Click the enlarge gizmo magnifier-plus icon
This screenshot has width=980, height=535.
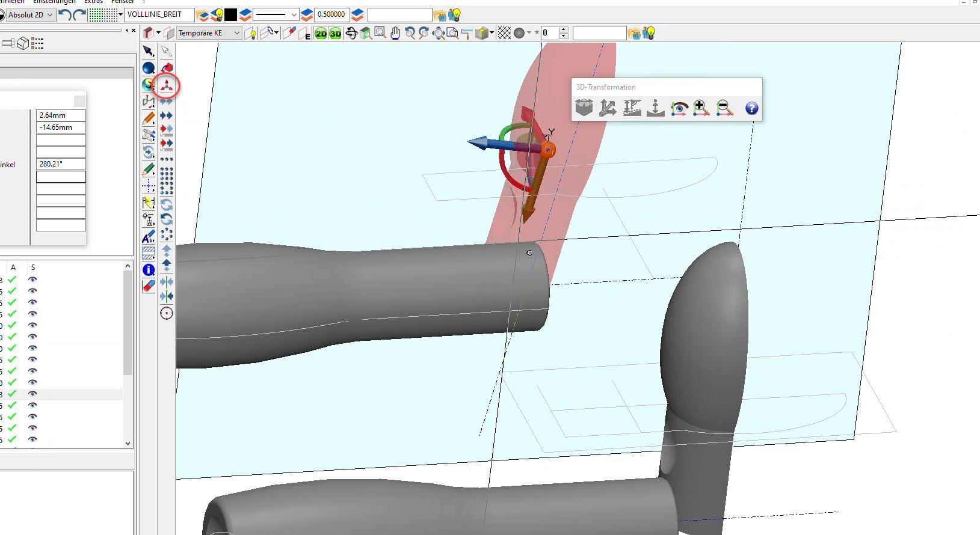(x=701, y=108)
